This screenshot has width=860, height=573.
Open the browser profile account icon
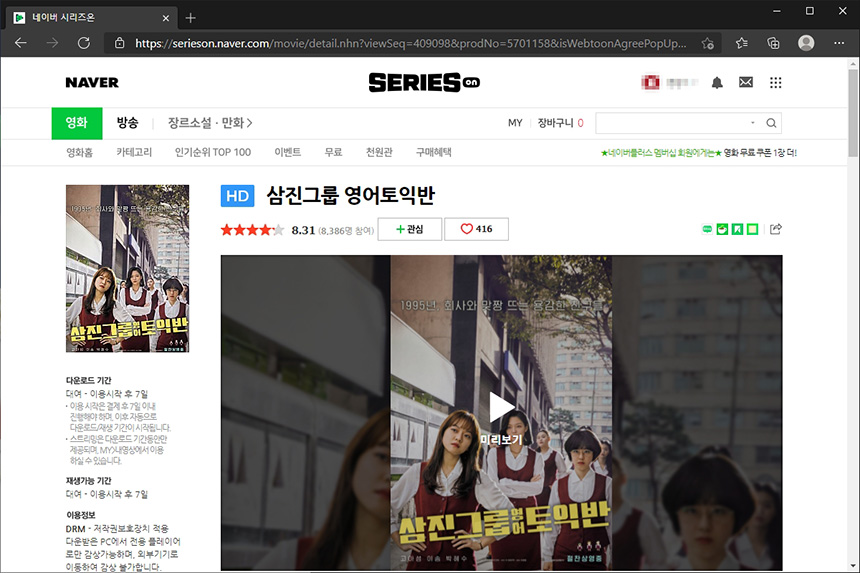point(806,43)
